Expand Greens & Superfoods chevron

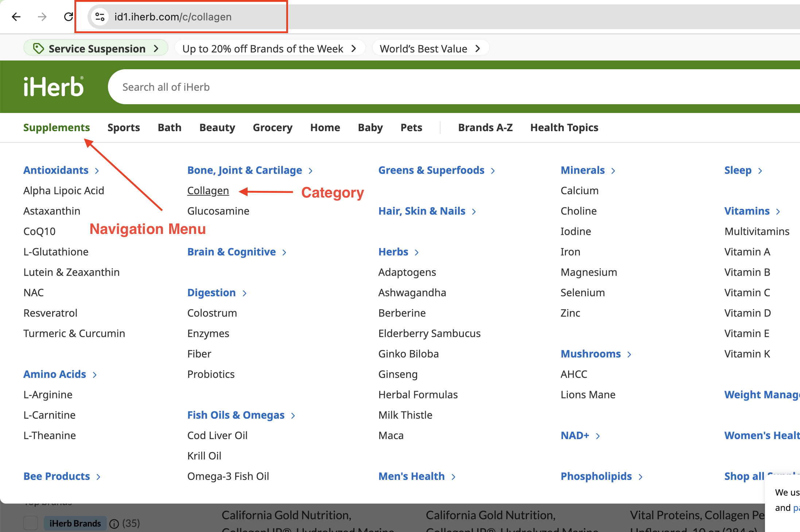tap(493, 171)
